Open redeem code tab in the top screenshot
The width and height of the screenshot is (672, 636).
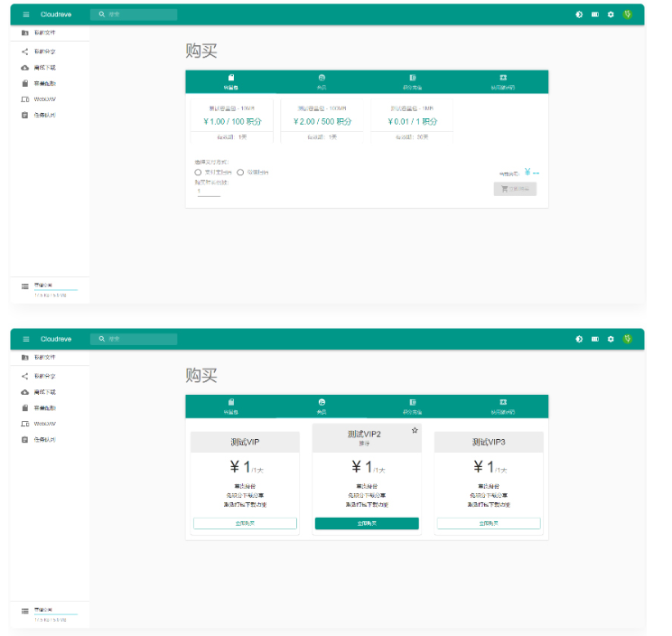[x=503, y=81]
